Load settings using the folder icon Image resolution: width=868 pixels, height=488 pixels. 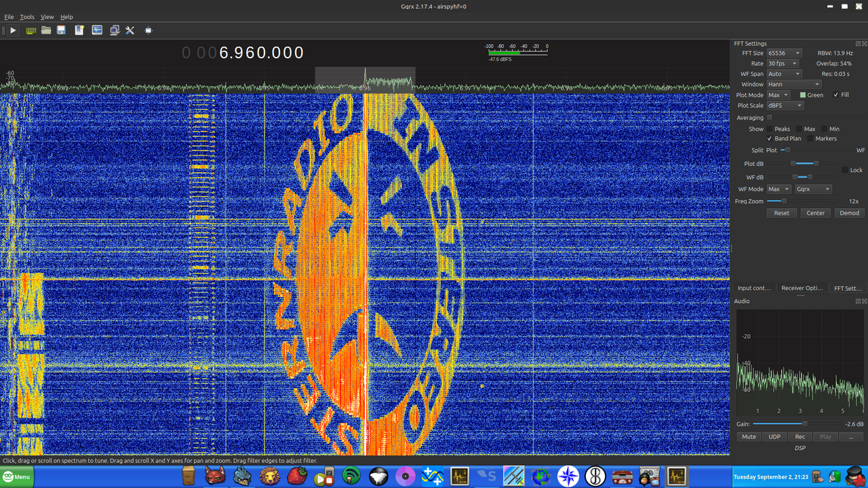pos(47,30)
